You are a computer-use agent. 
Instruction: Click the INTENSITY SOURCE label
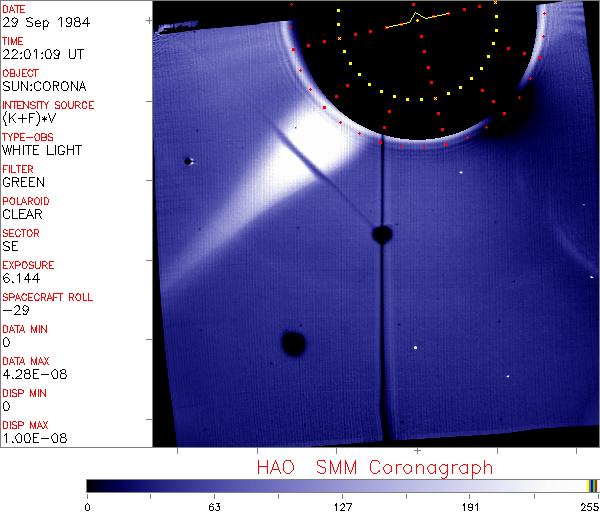click(x=48, y=105)
